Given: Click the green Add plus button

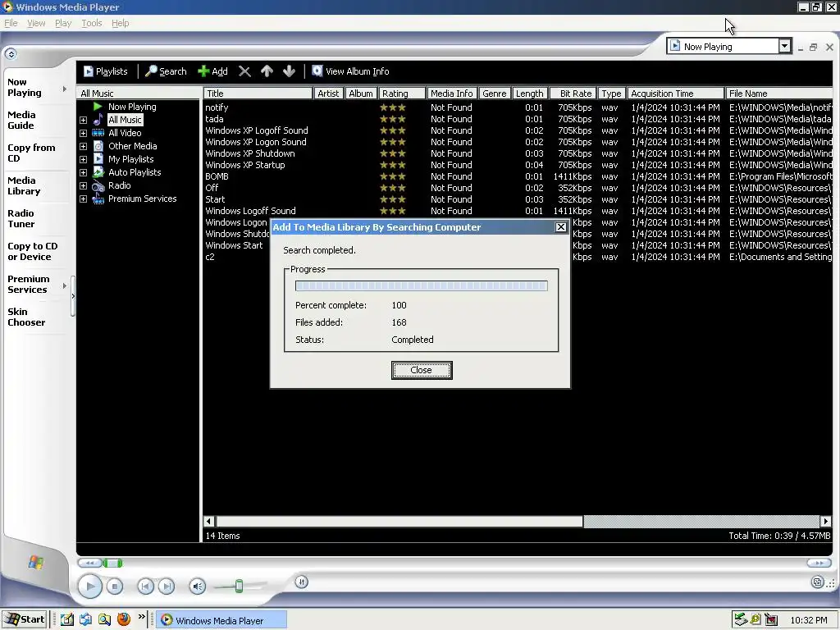Looking at the screenshot, I should pos(212,71).
